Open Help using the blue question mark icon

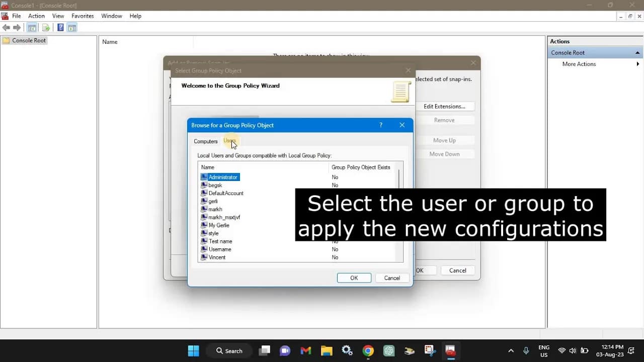(x=60, y=27)
